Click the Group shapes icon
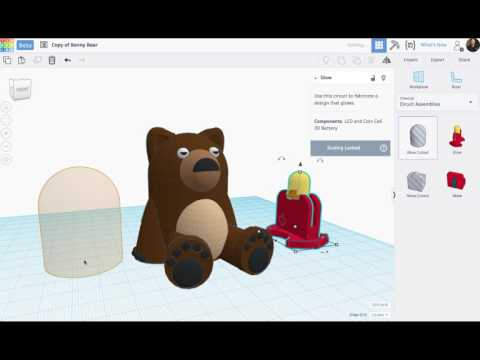Viewport: 480px width, 360px height. point(341,60)
